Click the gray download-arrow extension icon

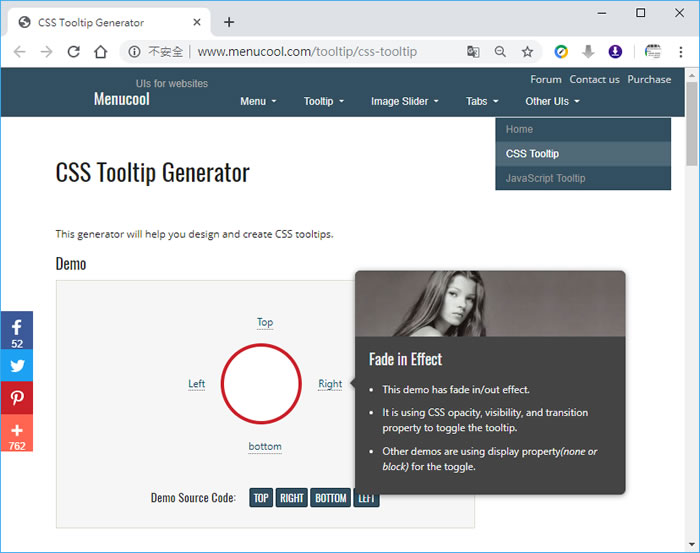(588, 52)
